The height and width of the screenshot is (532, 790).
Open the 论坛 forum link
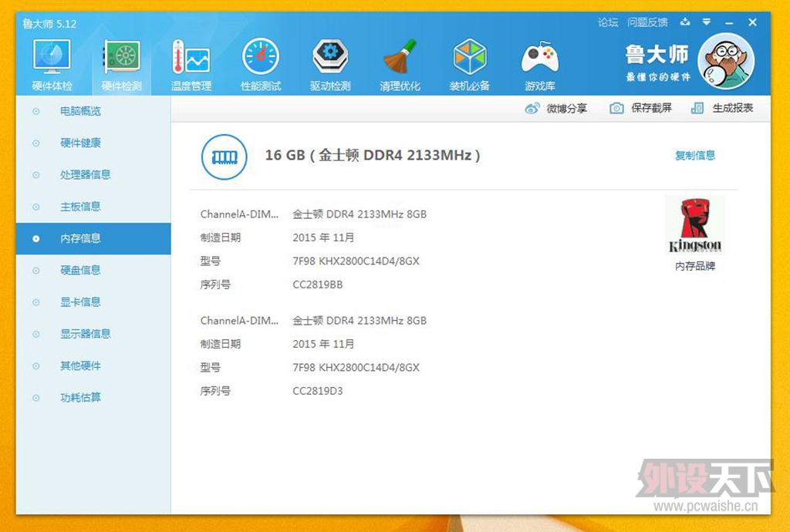pyautogui.click(x=608, y=22)
